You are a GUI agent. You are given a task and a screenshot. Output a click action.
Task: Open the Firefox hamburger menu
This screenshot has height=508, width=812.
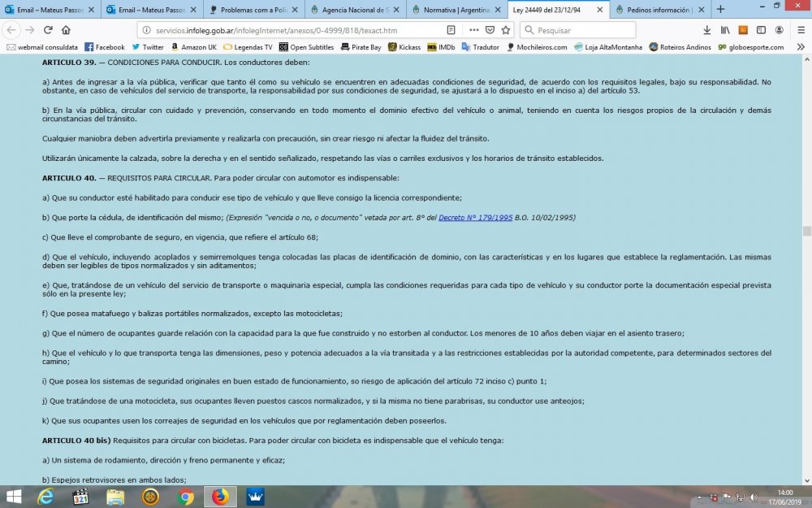[801, 30]
